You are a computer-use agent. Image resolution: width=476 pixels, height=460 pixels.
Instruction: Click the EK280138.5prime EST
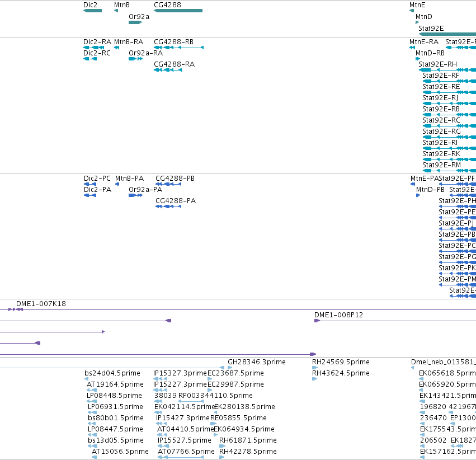216,412
